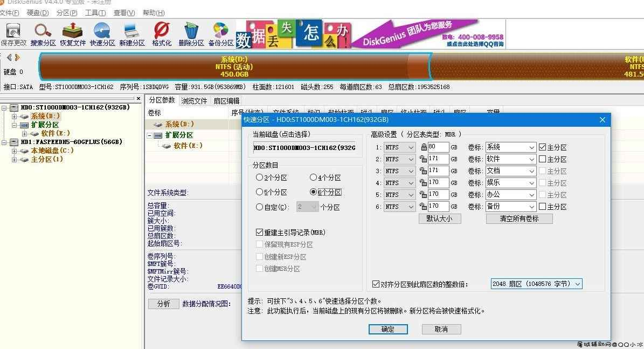This screenshot has width=644, height=349.
Task: Click partition 1 size field showing 80
Action: 438,147
